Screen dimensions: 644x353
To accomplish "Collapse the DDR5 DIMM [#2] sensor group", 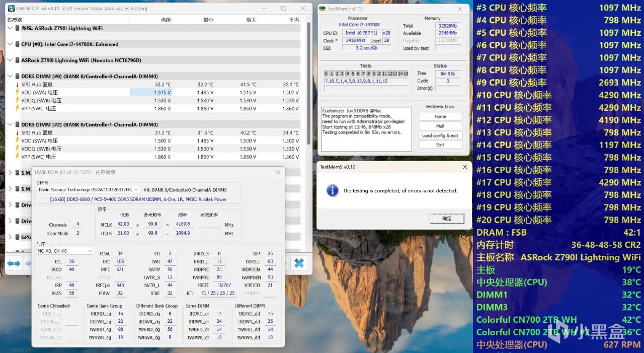I will (x=11, y=125).
